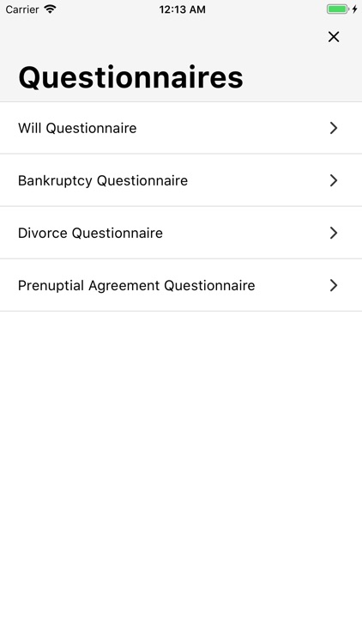Open the Will Questionnaire label

click(77, 128)
